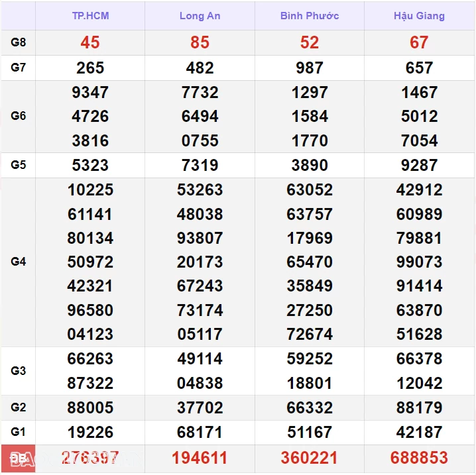This screenshot has height=475, width=476.
Task: Select the G7 prize row label
Action: (19, 68)
